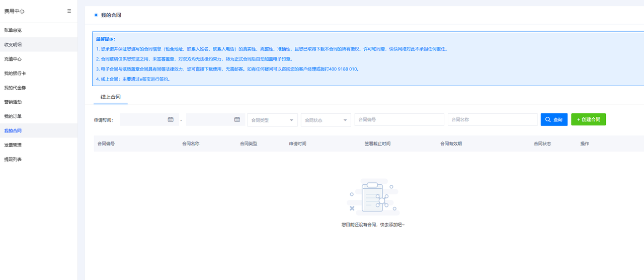Focus the 合同名称 input field
Screen dimensions: 644x280
pos(493,120)
